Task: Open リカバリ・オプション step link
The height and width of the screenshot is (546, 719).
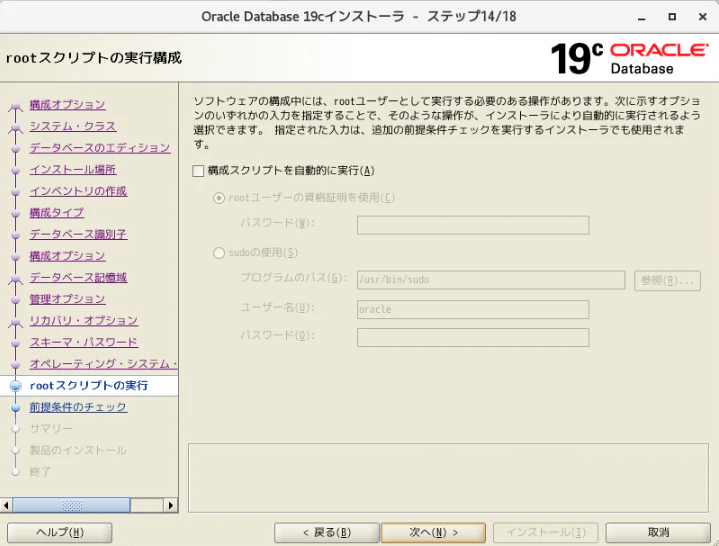Action: (x=83, y=320)
